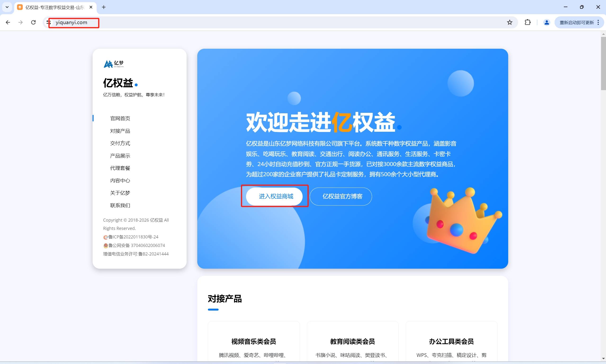Open 内容中心 in the sidebar menu

(120, 180)
